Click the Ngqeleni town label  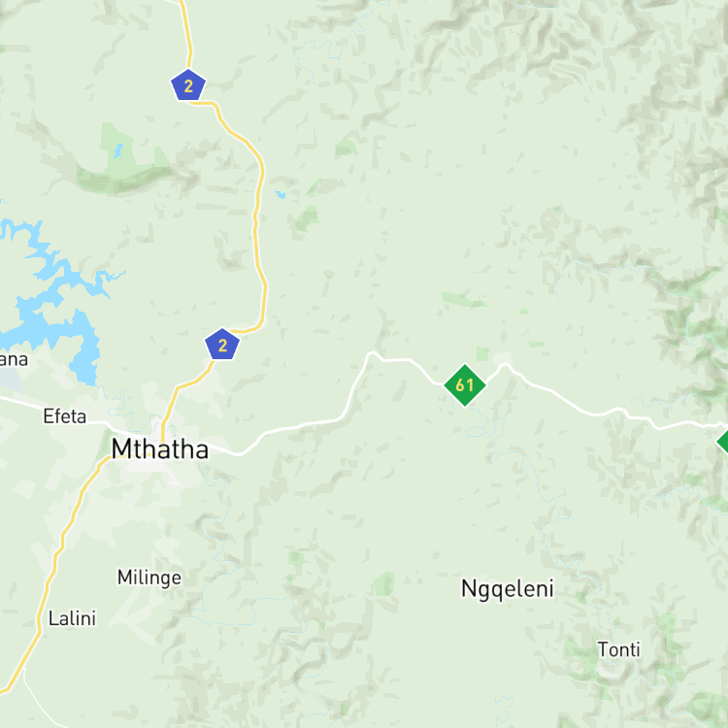[508, 589]
